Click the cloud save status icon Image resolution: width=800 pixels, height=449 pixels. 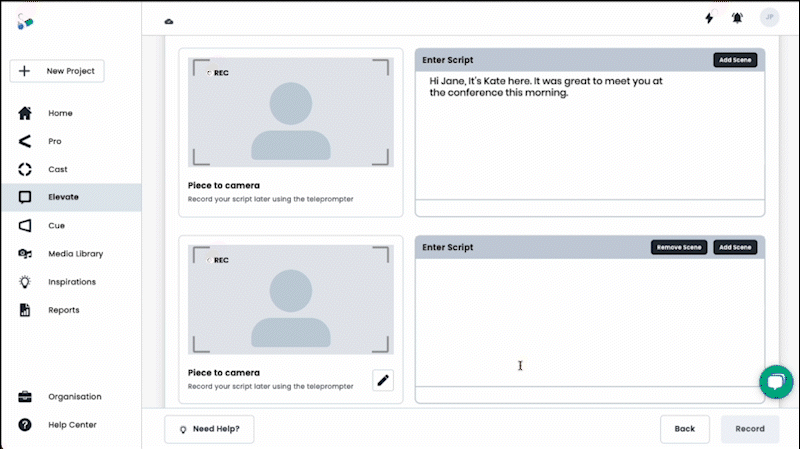pyautogui.click(x=168, y=20)
